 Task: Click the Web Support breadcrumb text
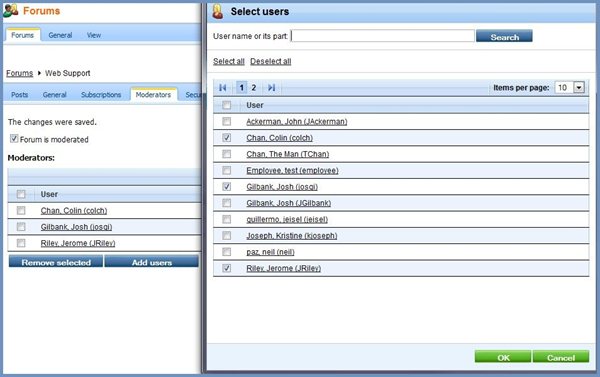pyautogui.click(x=68, y=73)
